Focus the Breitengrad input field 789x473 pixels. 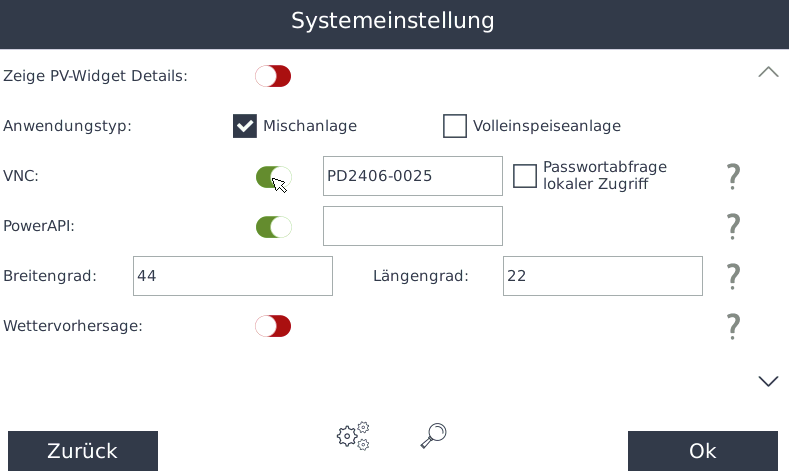(232, 276)
